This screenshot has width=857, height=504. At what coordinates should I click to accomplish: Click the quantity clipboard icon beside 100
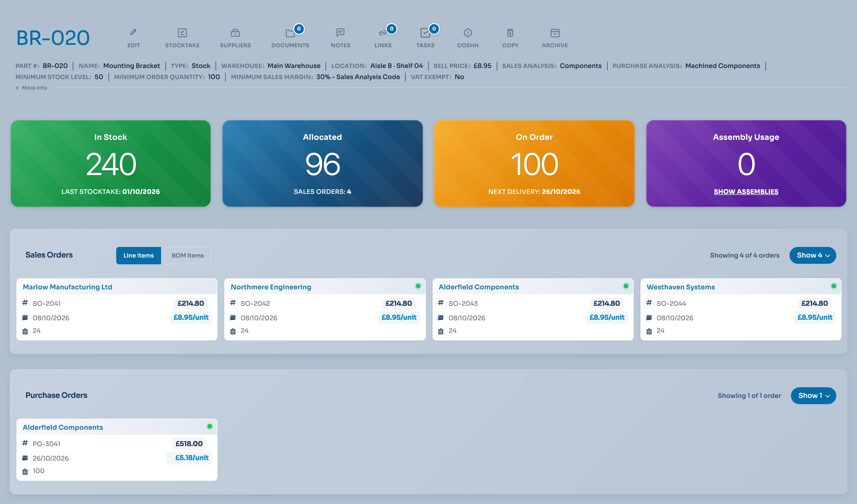25,471
